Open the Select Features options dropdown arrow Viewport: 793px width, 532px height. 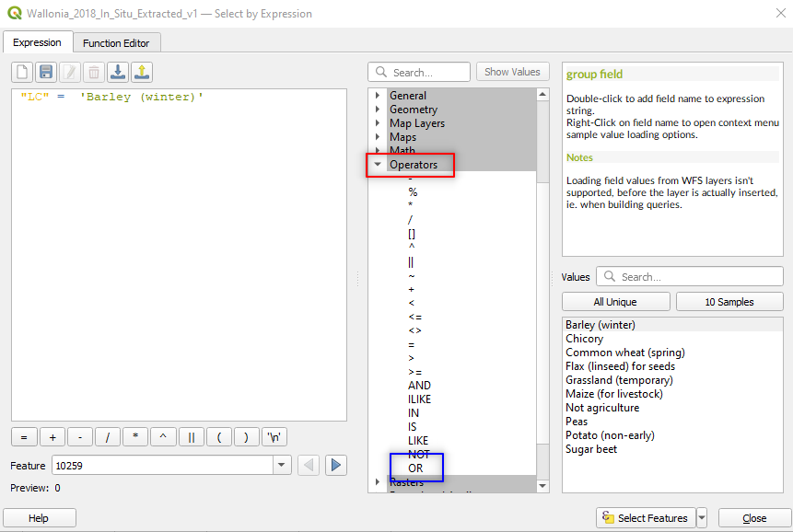[x=702, y=518]
